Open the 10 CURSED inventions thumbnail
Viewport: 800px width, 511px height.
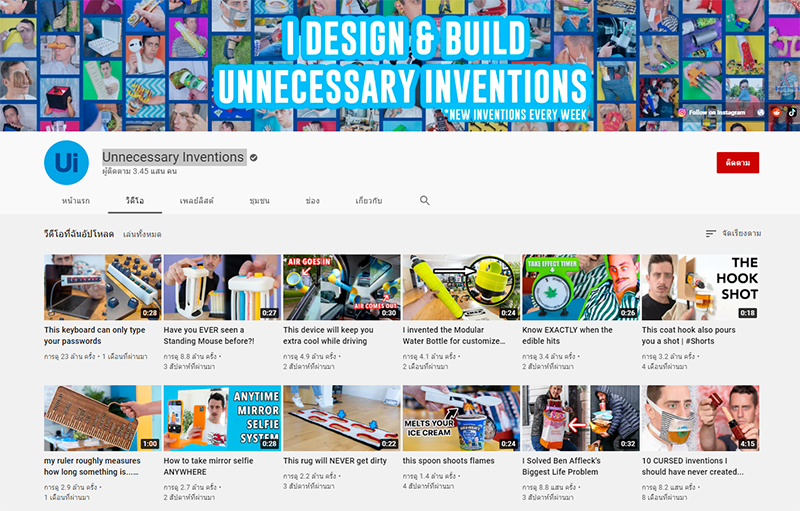pyautogui.click(x=701, y=418)
